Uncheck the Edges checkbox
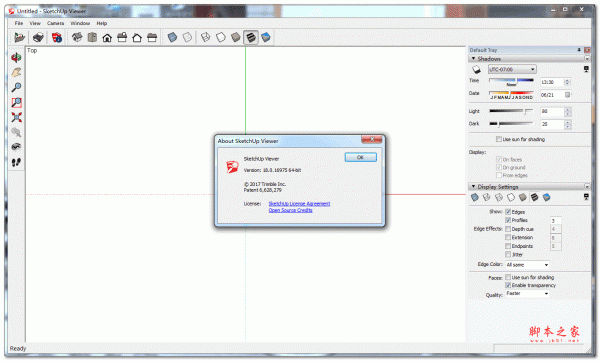This screenshot has width=600, height=361. click(x=508, y=212)
